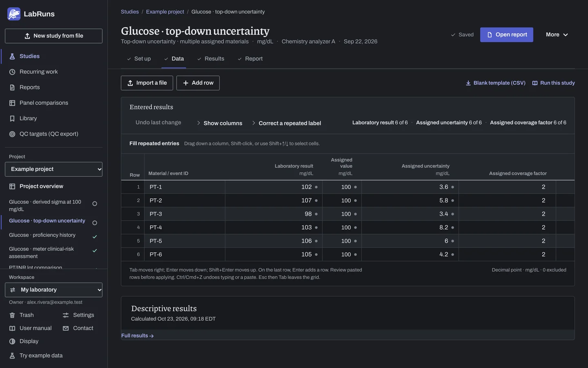Click the Trash bin icon

(x=12, y=315)
